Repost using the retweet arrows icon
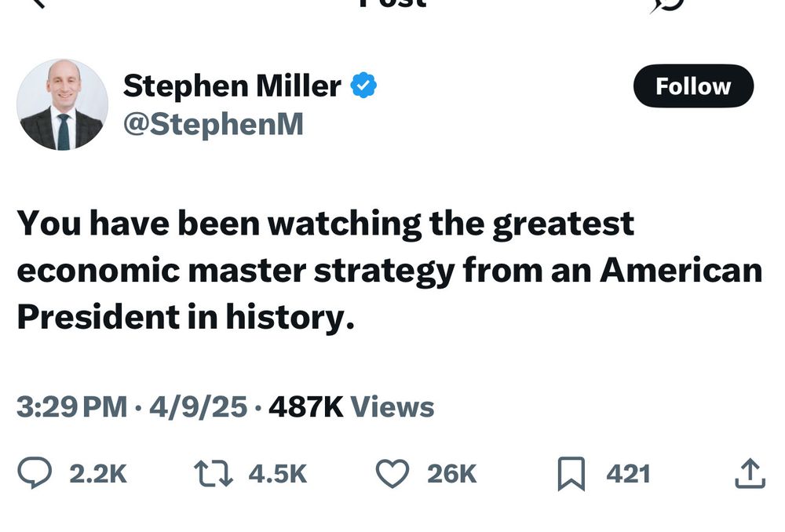This screenshot has width=785, height=532. tap(214, 473)
